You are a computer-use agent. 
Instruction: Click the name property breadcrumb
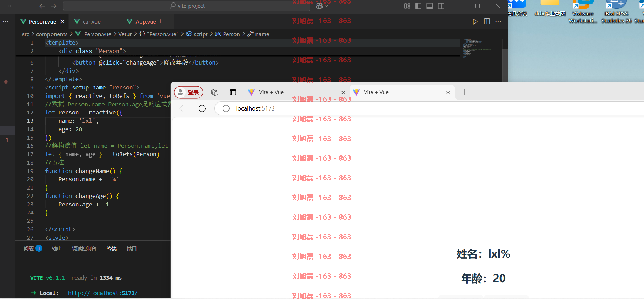click(259, 34)
